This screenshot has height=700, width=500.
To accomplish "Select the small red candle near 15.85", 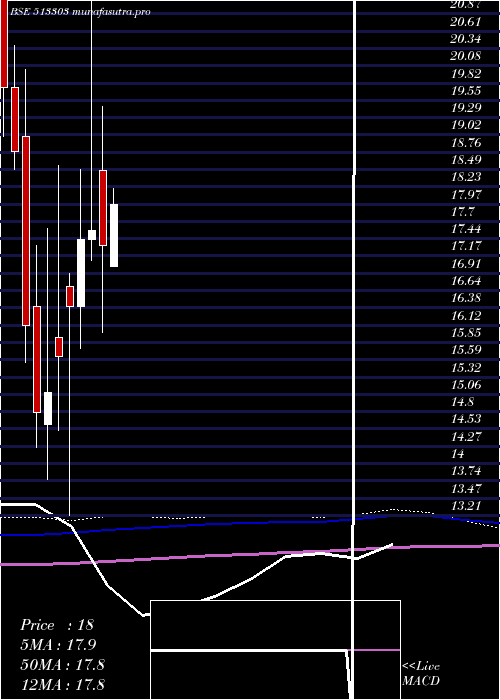I will pos(59,347).
